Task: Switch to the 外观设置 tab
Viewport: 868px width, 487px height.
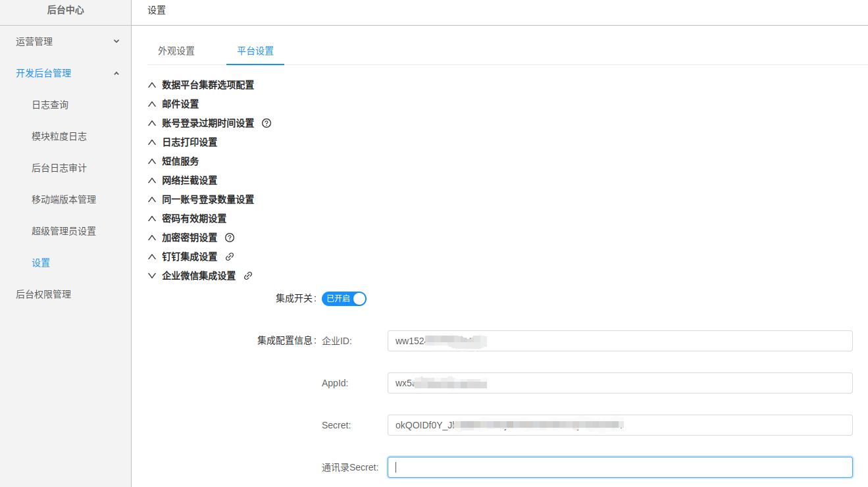Action: coord(176,51)
